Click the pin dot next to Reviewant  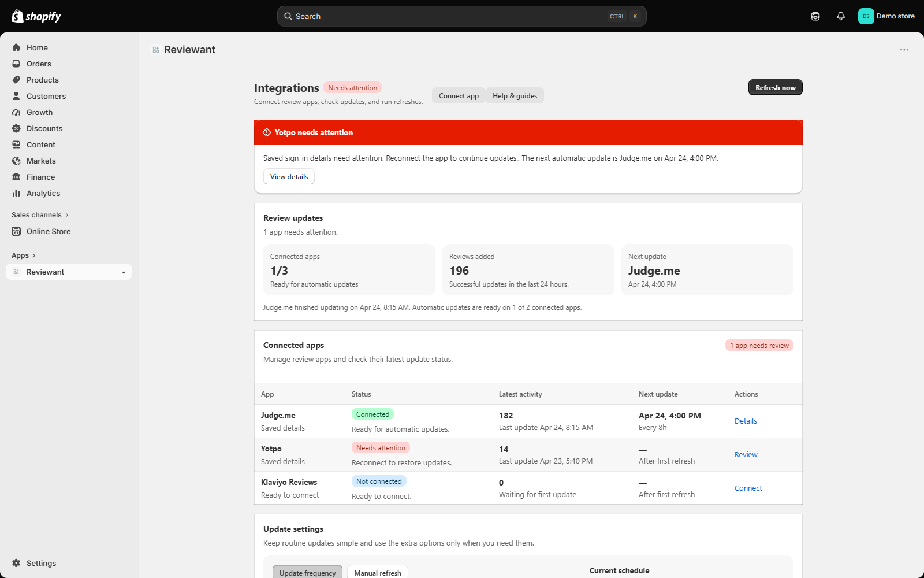124,272
